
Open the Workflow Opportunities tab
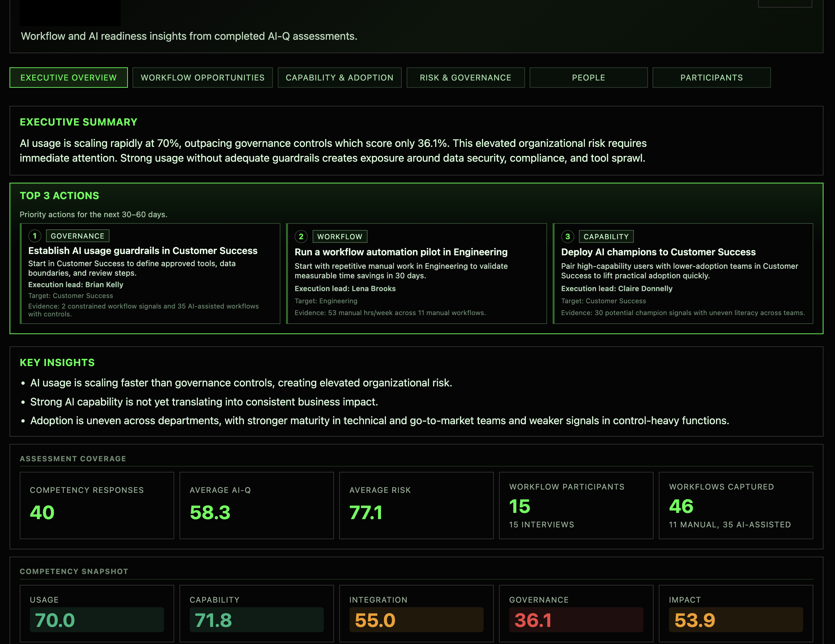(x=202, y=77)
